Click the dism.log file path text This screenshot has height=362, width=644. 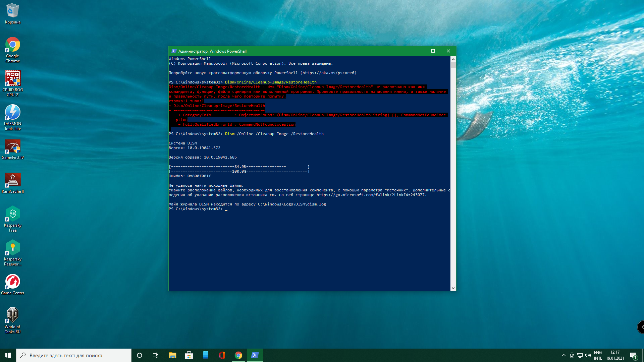(292, 204)
